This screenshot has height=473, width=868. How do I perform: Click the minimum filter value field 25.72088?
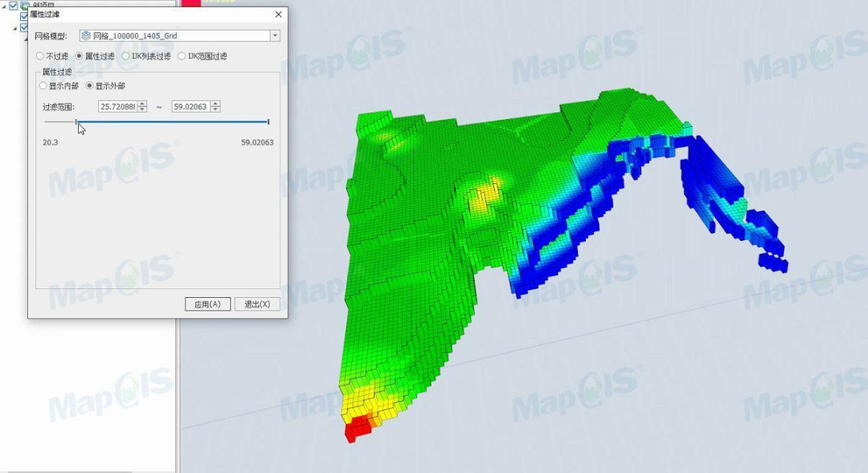pos(117,107)
